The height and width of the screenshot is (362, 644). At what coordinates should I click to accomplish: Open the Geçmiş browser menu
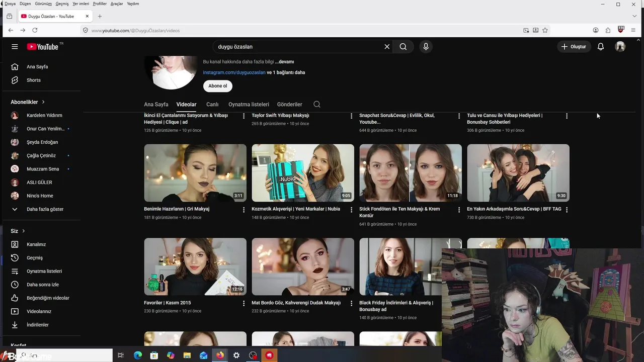[x=62, y=4]
